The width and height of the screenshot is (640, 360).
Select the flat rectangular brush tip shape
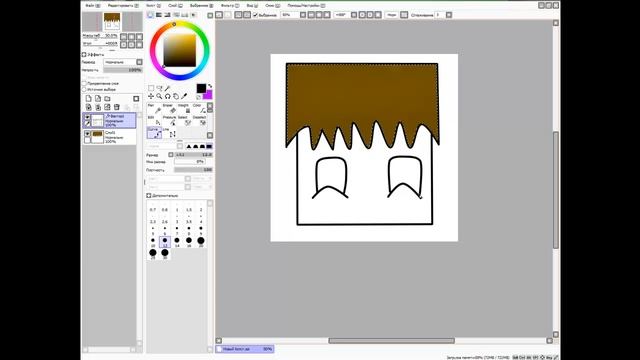(x=209, y=146)
